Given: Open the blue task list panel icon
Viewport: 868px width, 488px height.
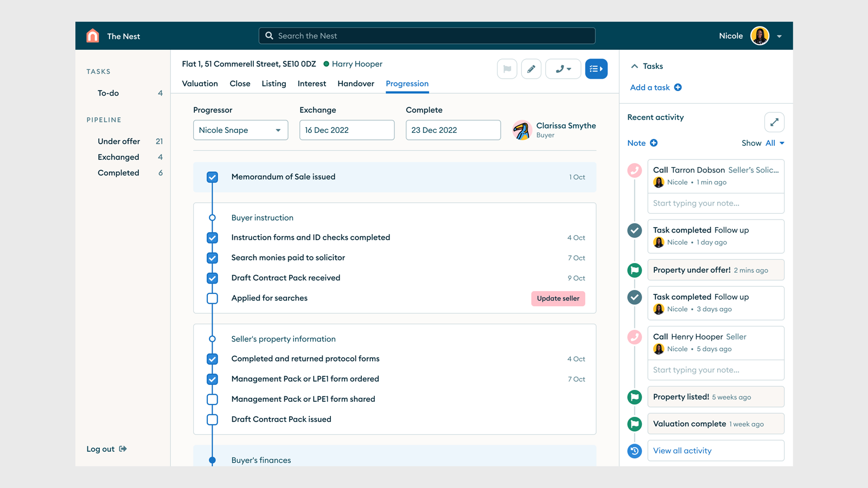Looking at the screenshot, I should pyautogui.click(x=596, y=69).
